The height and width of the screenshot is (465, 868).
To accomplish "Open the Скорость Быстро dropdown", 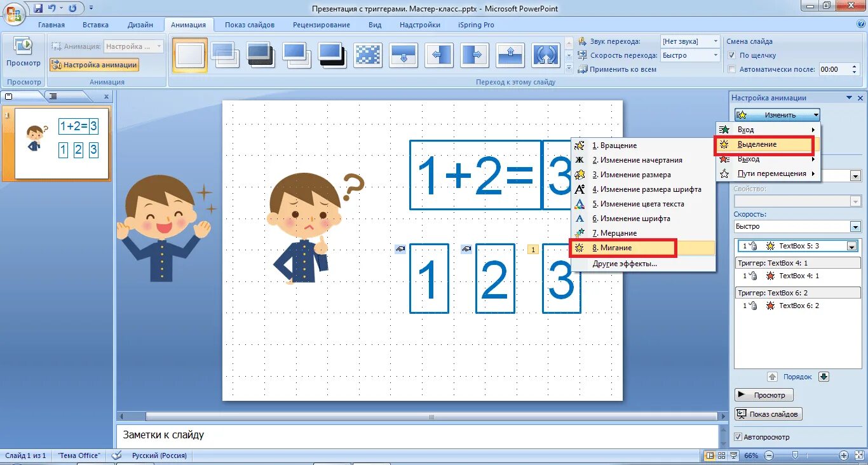I will pos(855,226).
